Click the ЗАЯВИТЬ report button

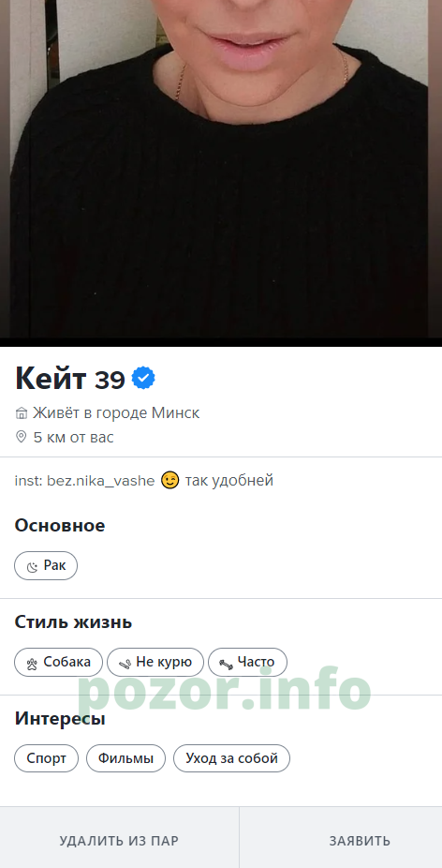point(361,841)
